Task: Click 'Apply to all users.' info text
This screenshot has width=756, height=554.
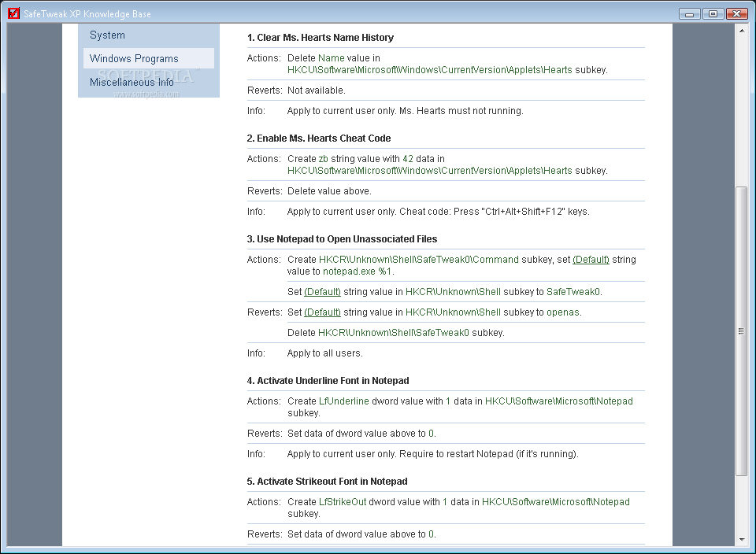Action: click(x=325, y=353)
